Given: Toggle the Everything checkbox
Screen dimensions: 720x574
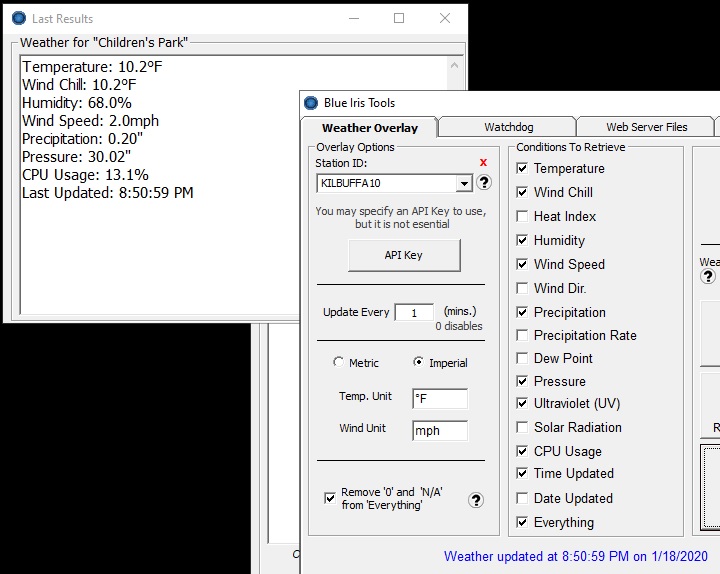Looking at the screenshot, I should pos(522,522).
